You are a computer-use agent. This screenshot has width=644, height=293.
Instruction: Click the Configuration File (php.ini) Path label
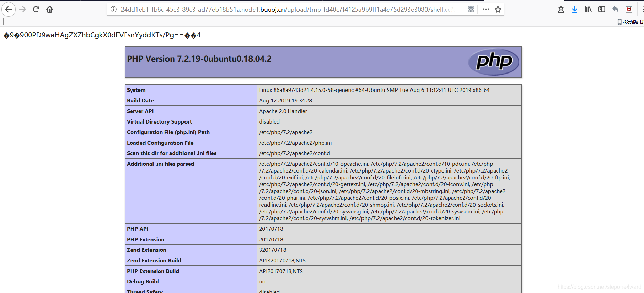(x=168, y=132)
